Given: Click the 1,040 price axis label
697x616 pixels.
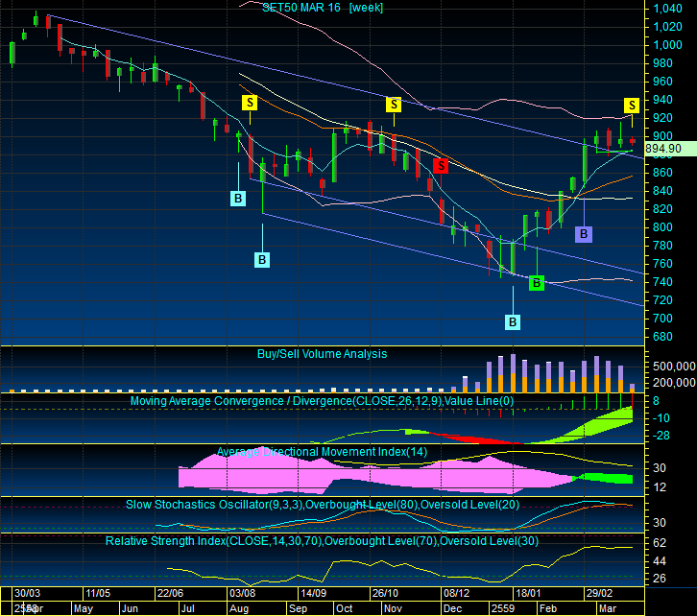Looking at the screenshot, I should (x=667, y=9).
